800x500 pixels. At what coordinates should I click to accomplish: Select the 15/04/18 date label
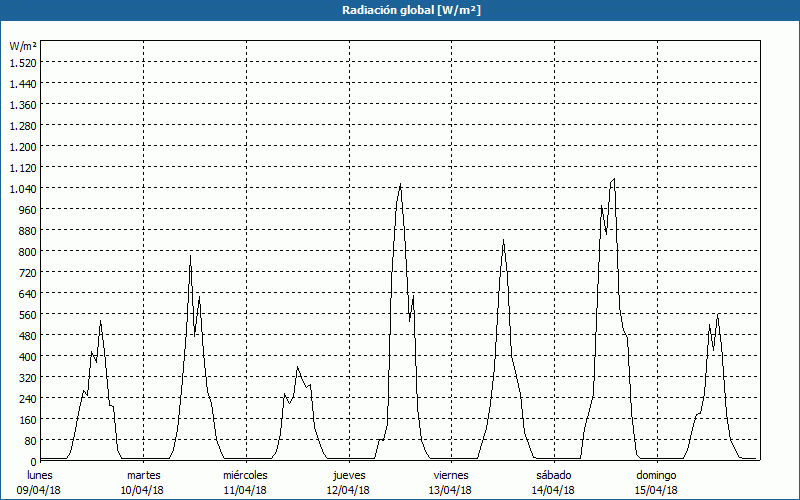656,490
